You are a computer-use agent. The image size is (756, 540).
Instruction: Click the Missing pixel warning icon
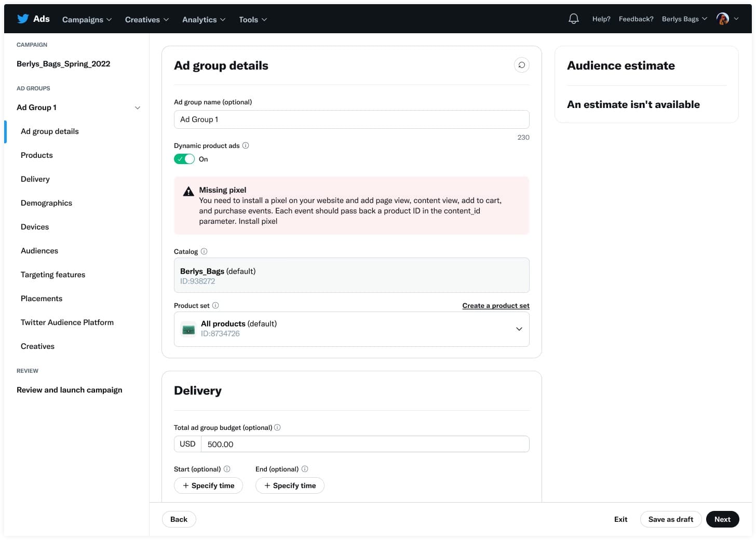[x=188, y=191]
